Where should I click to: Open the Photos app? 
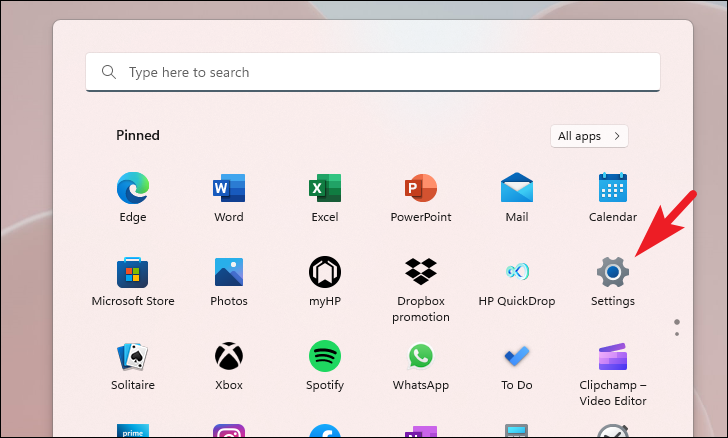(x=229, y=281)
